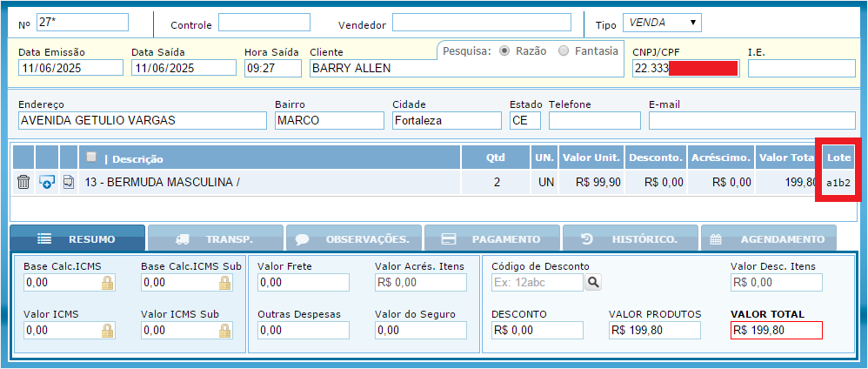
Task: Go to the OBSERVAÇÕES. tab
Action: click(352, 238)
